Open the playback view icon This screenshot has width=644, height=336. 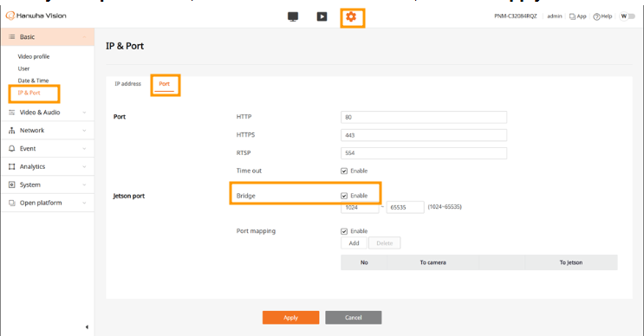point(322,16)
